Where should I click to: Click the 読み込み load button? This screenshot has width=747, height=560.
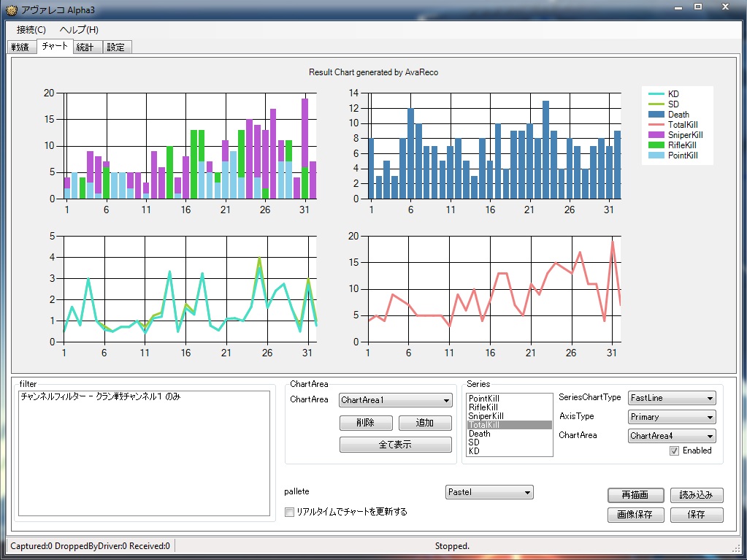[697, 495]
